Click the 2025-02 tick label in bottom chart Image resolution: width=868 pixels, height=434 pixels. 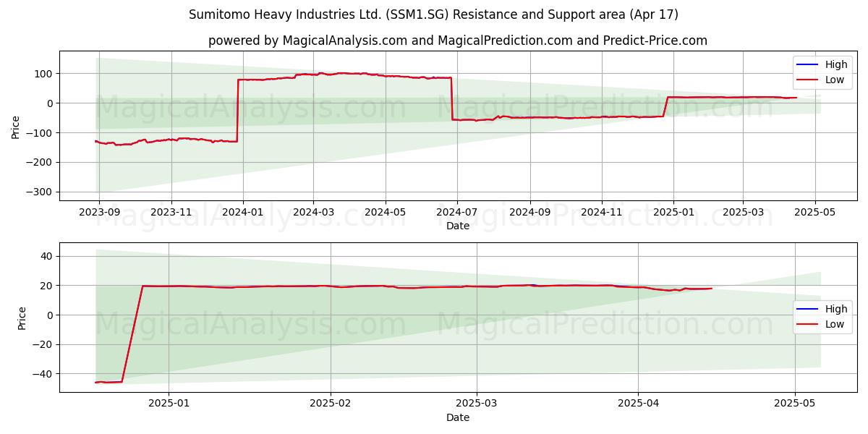[331, 404]
